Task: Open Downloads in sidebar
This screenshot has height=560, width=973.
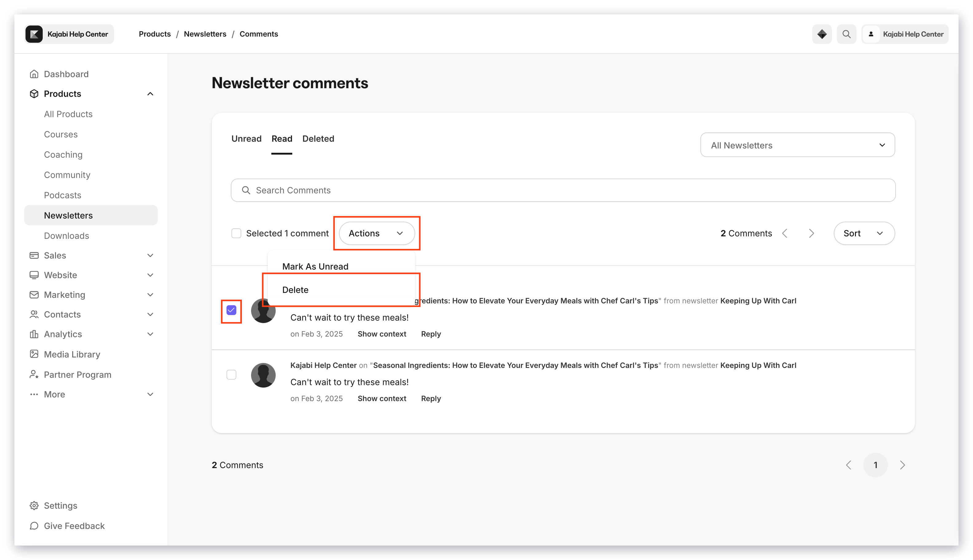Action: (66, 235)
